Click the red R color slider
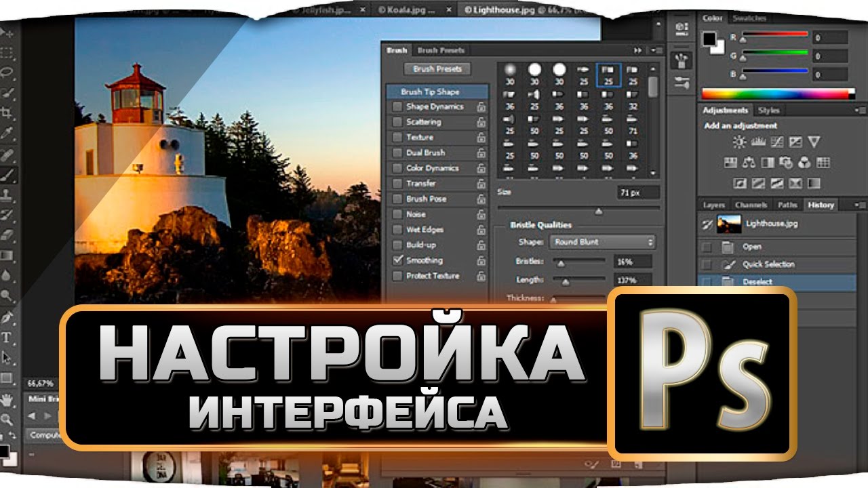868x488 pixels. [x=774, y=35]
